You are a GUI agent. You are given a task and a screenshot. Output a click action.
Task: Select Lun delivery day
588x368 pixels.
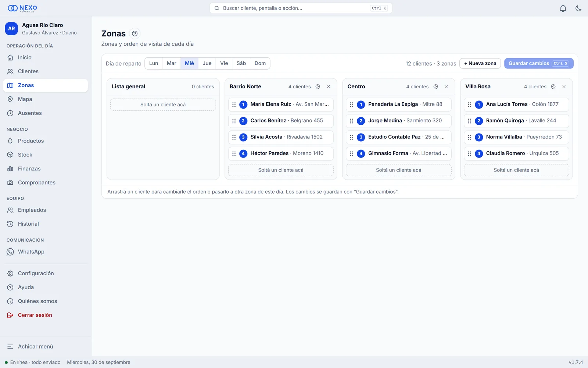tap(154, 63)
